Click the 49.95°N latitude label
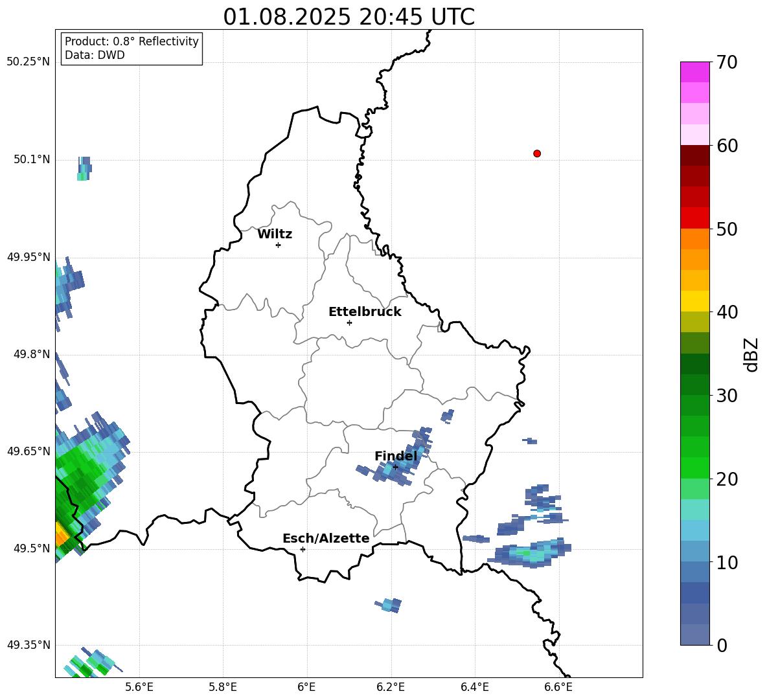 tap(28, 256)
